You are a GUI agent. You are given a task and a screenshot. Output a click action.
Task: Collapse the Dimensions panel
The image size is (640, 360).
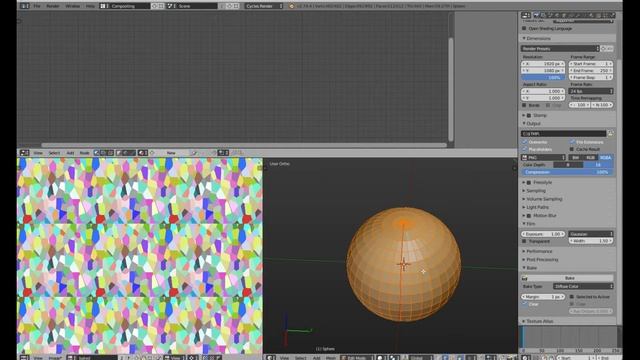point(538,38)
